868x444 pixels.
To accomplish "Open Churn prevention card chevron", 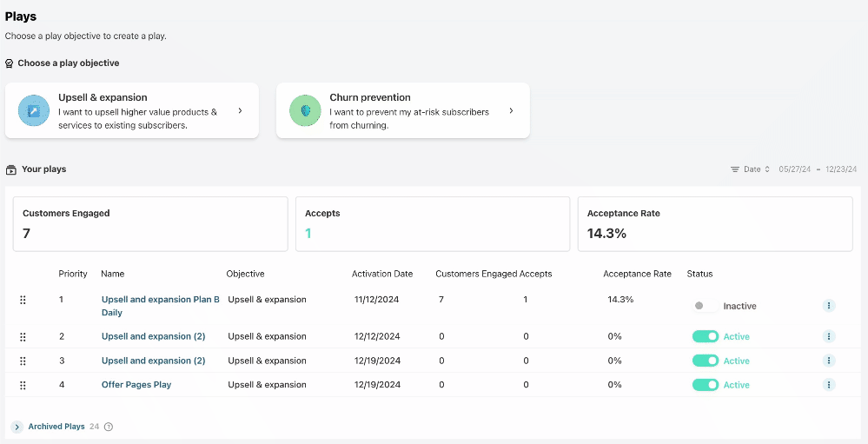I will 511,110.
